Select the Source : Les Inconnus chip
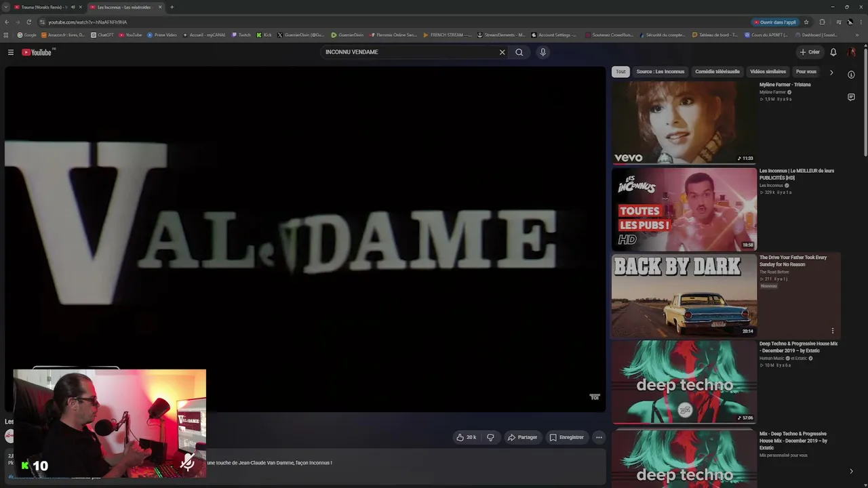The image size is (868, 488). 660,72
